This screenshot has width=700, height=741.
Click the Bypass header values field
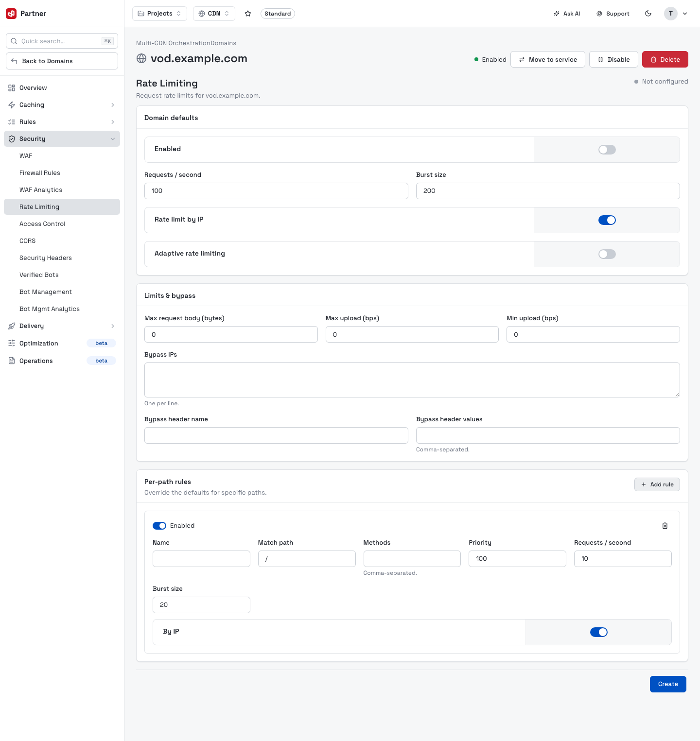tap(548, 435)
